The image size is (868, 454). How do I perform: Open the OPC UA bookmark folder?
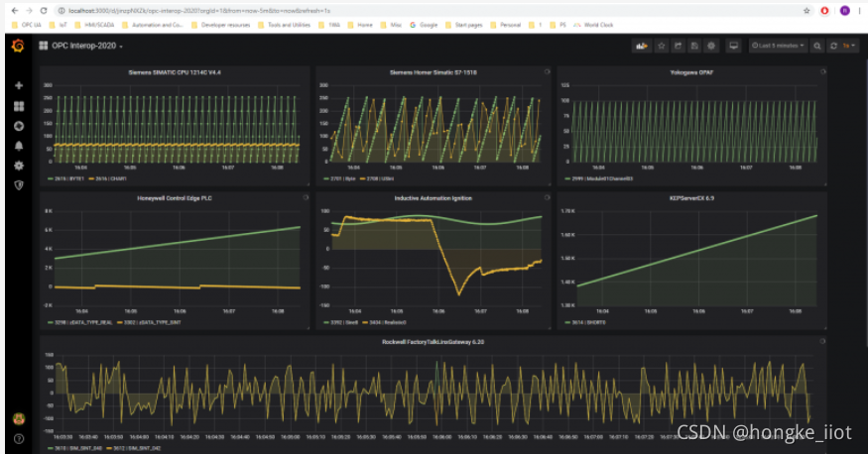click(27, 25)
